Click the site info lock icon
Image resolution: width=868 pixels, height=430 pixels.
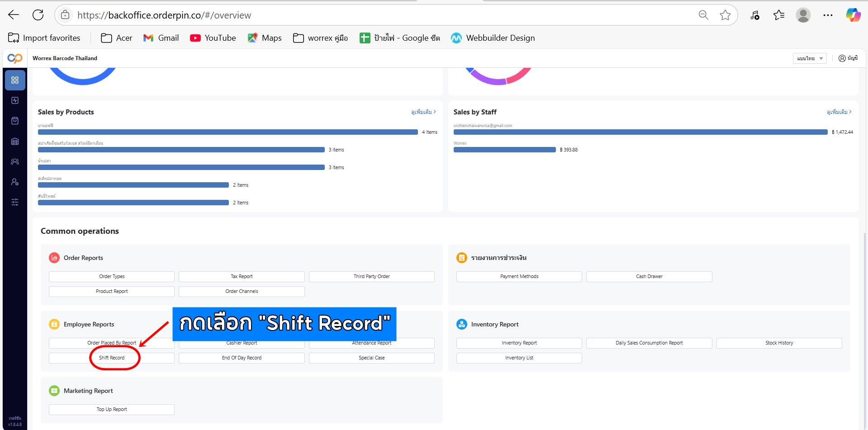[x=65, y=15]
